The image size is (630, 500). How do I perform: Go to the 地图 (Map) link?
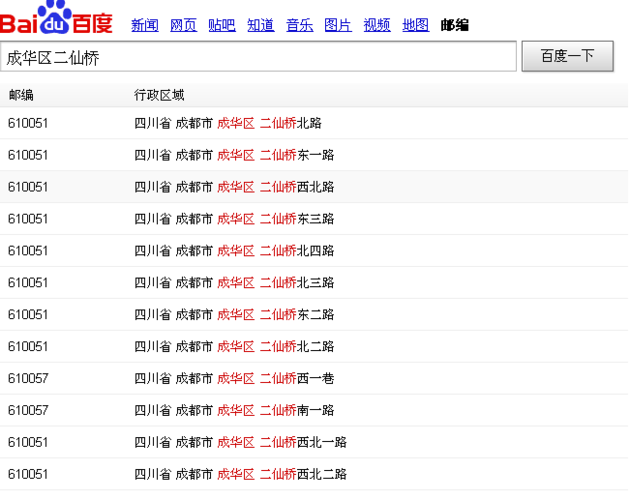tap(415, 25)
